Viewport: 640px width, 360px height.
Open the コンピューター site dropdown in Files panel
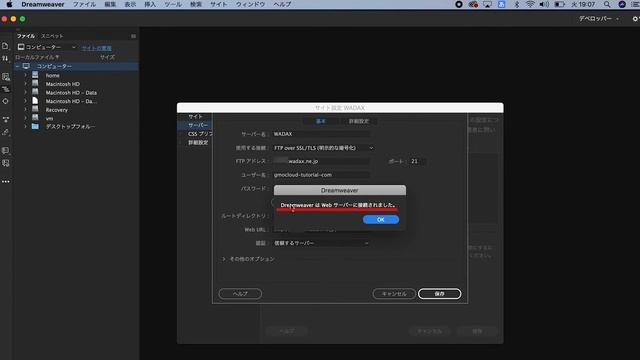point(47,47)
